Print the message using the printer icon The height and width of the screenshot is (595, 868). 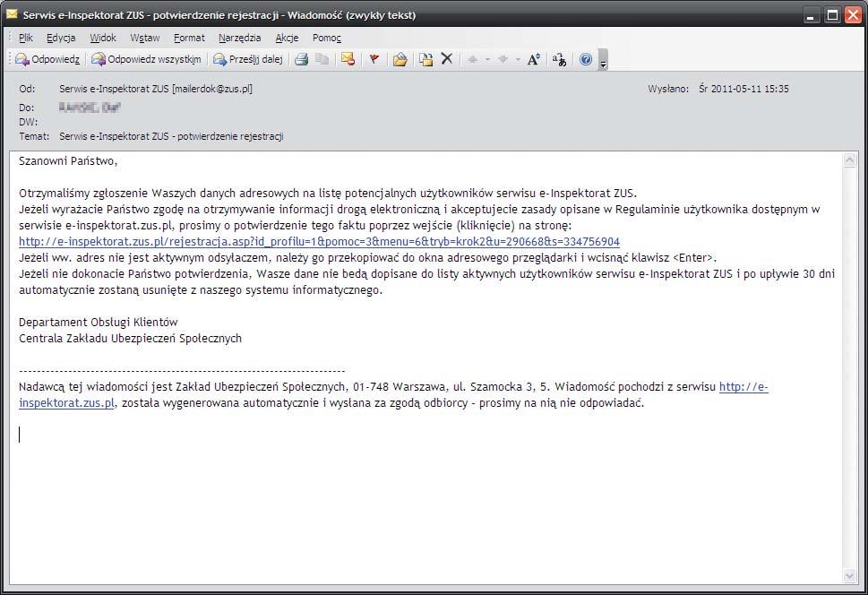click(301, 59)
